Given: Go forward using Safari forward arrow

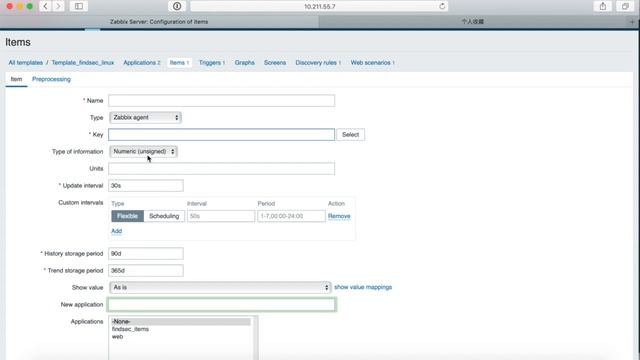Looking at the screenshot, I should coord(58,6).
